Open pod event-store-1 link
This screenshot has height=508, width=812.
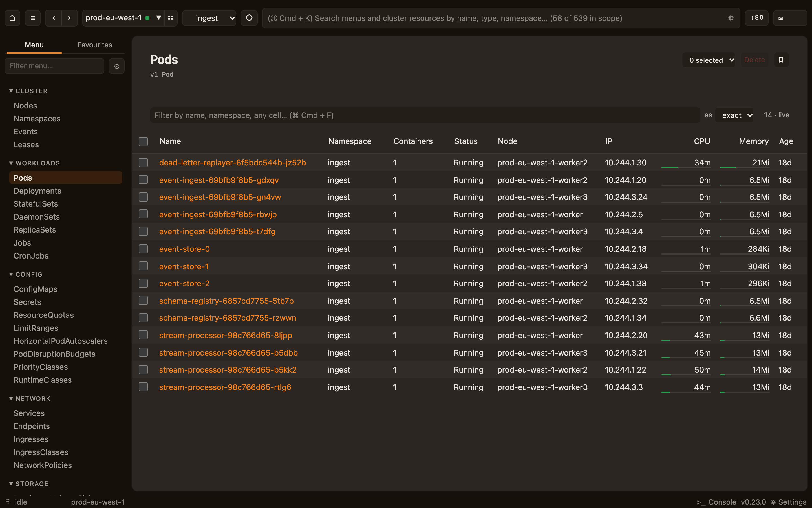click(x=184, y=266)
